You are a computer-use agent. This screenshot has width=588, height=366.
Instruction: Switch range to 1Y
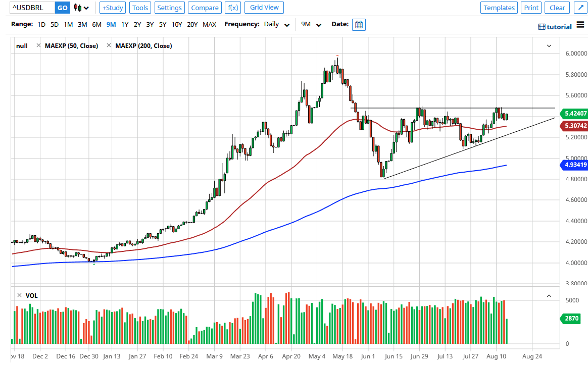(x=125, y=24)
